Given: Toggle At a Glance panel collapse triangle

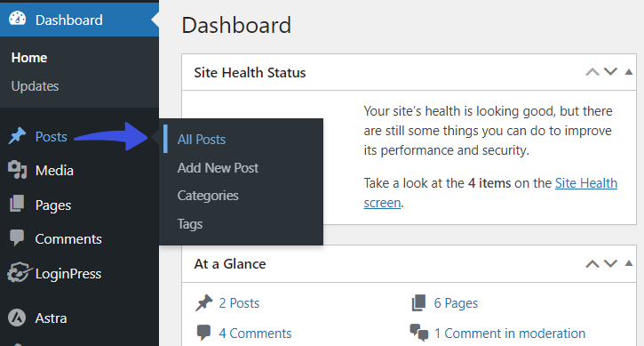Looking at the screenshot, I should tap(628, 263).
